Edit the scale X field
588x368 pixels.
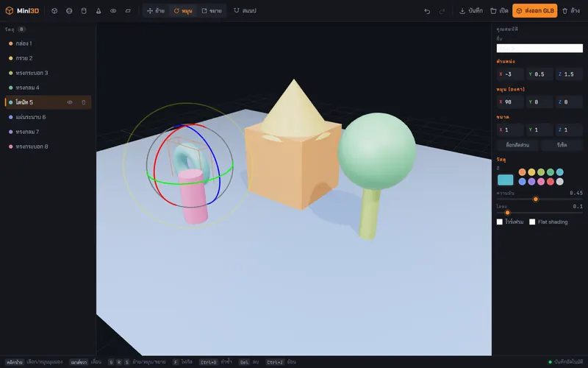click(x=510, y=130)
